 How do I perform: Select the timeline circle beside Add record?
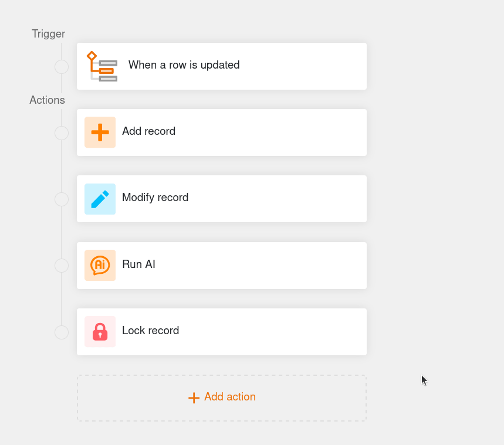coord(62,133)
